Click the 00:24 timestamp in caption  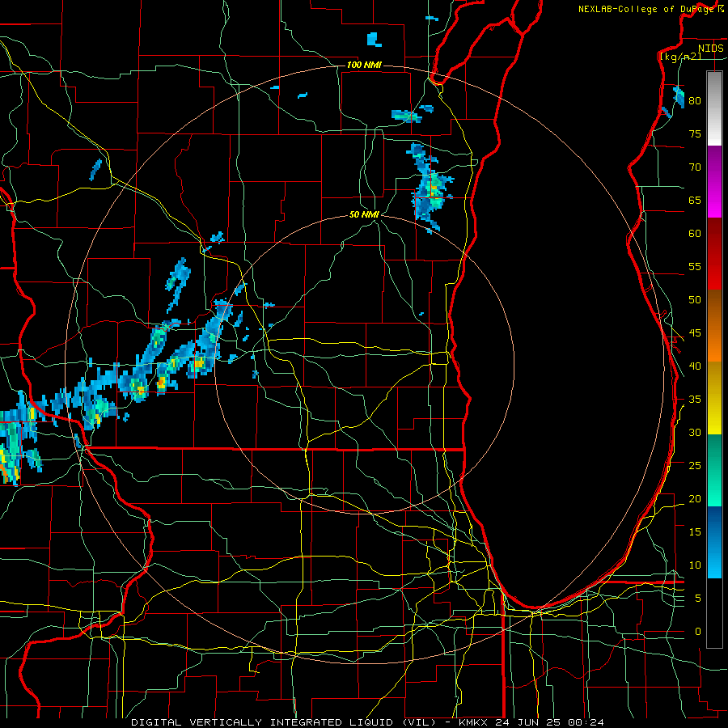pos(585,722)
